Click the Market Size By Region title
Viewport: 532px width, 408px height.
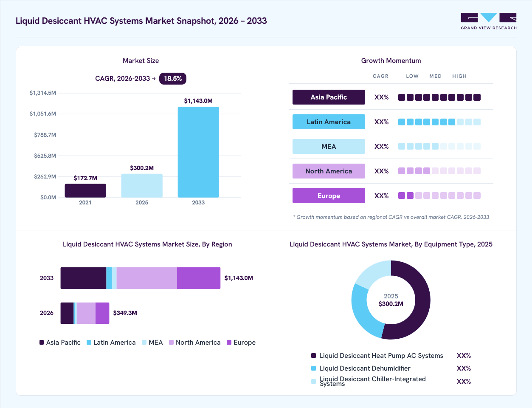(147, 244)
